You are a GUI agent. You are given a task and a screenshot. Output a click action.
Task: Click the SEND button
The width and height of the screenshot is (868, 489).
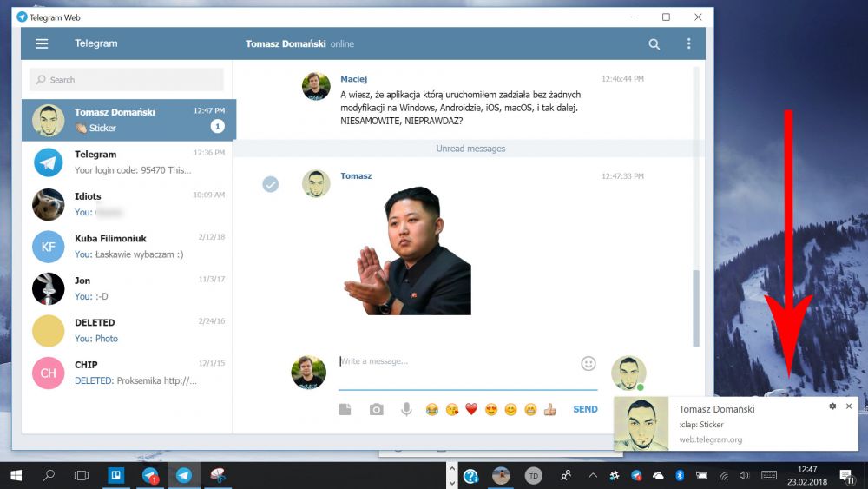585,409
